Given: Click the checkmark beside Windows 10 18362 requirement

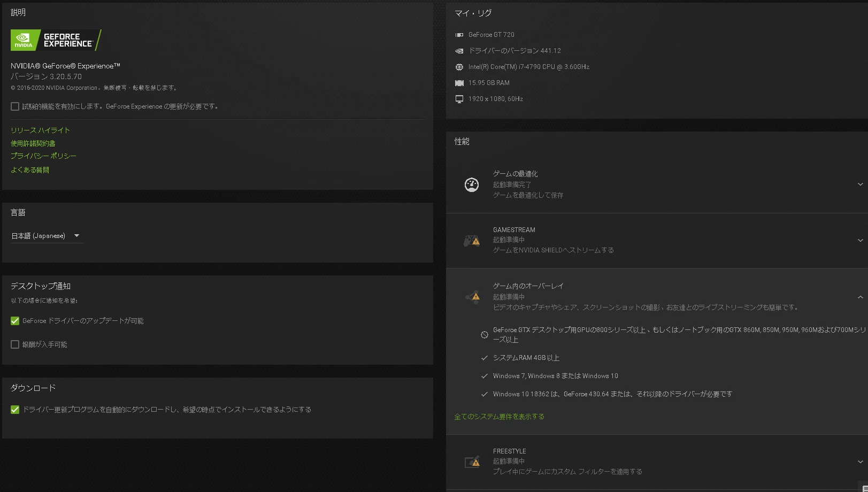Looking at the screenshot, I should click(x=484, y=394).
